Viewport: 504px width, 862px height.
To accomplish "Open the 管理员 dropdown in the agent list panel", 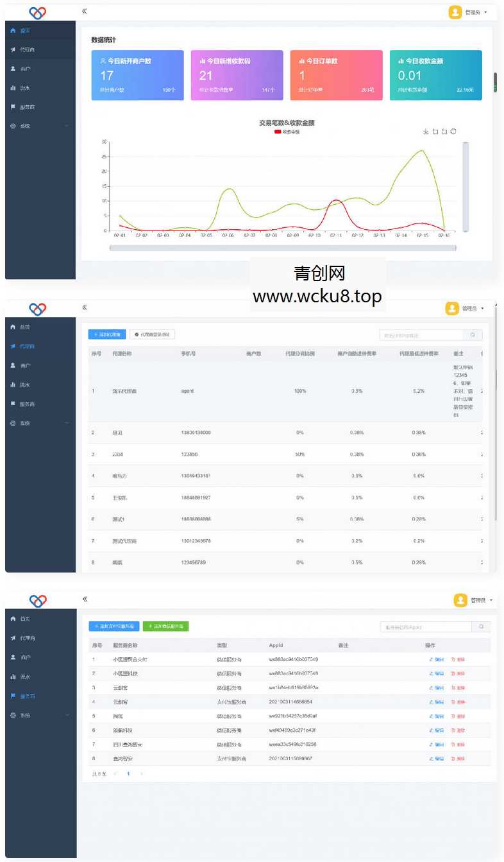I will pyautogui.click(x=473, y=309).
